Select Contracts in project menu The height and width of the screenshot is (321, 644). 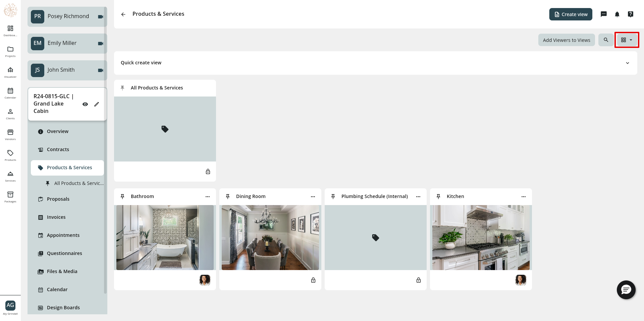click(67, 149)
